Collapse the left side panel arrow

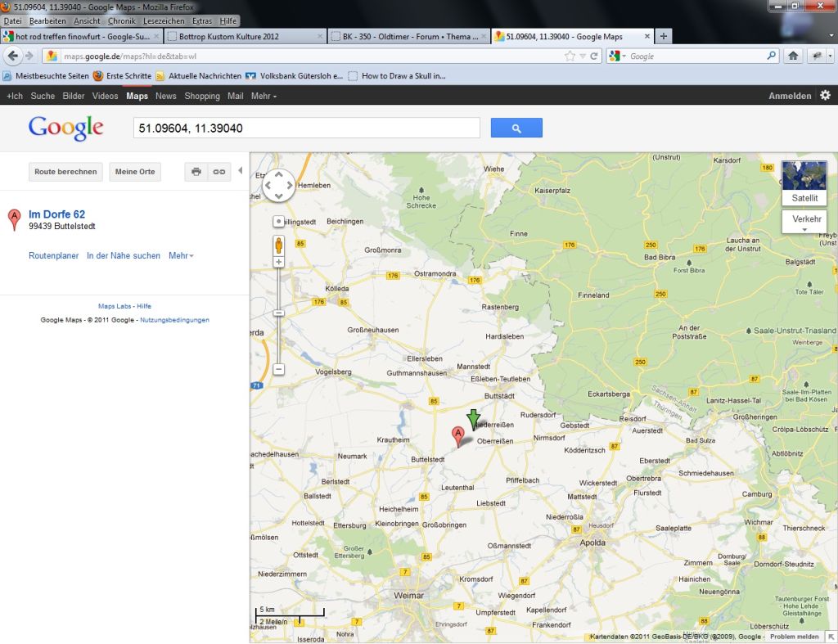coord(240,171)
